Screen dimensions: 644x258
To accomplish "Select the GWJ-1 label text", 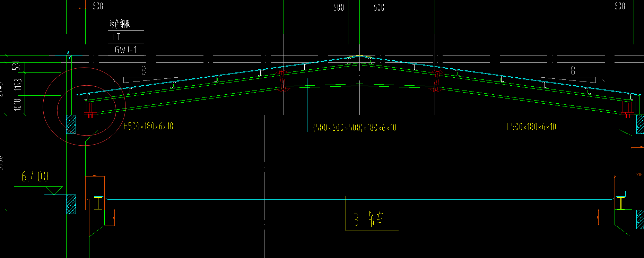I will coord(126,50).
